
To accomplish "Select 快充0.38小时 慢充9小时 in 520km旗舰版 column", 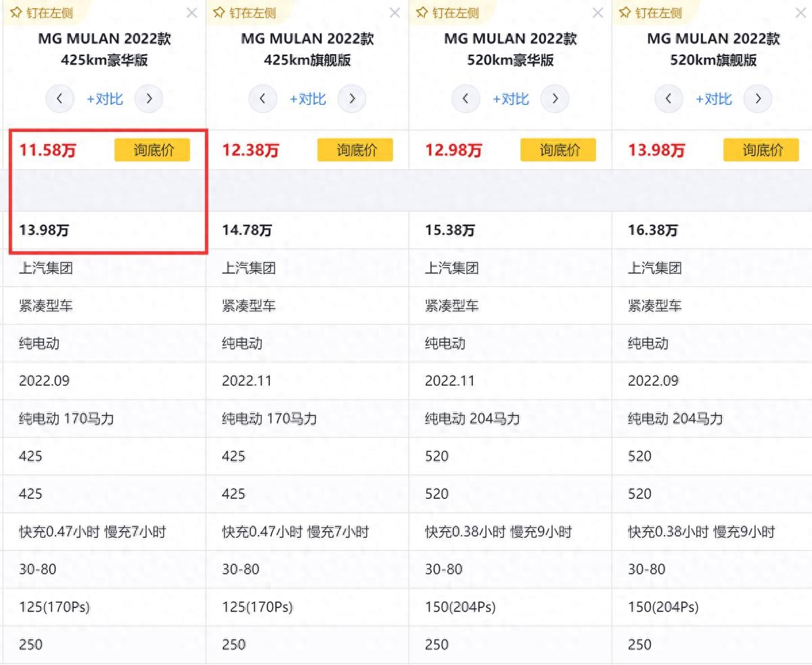I will [702, 532].
